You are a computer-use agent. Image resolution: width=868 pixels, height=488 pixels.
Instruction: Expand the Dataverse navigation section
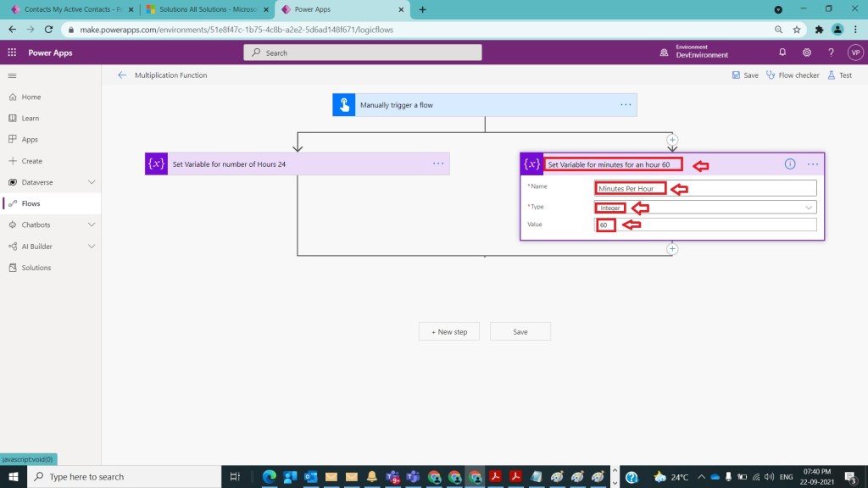click(x=92, y=182)
